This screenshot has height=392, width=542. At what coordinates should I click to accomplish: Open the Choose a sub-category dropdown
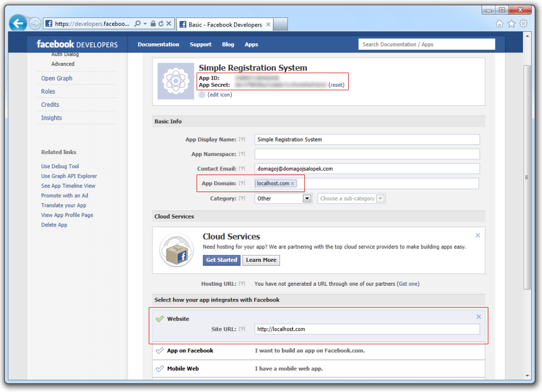pyautogui.click(x=351, y=198)
